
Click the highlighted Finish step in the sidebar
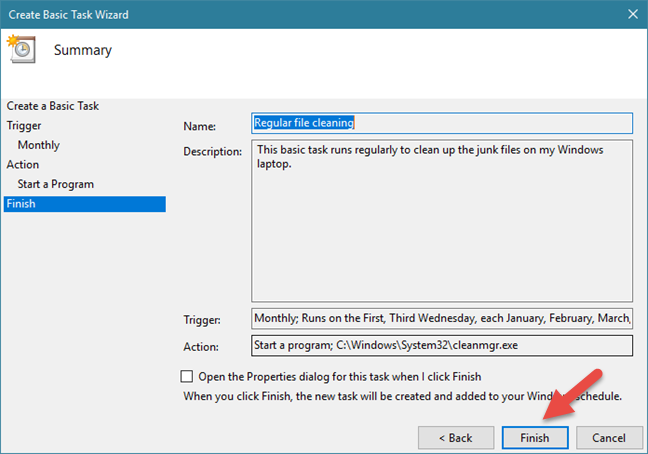[83, 204]
